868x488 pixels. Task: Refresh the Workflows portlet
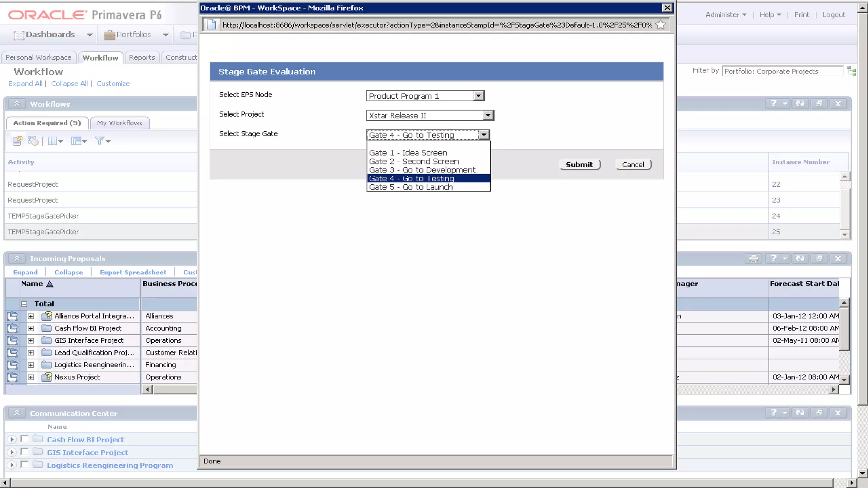point(800,104)
